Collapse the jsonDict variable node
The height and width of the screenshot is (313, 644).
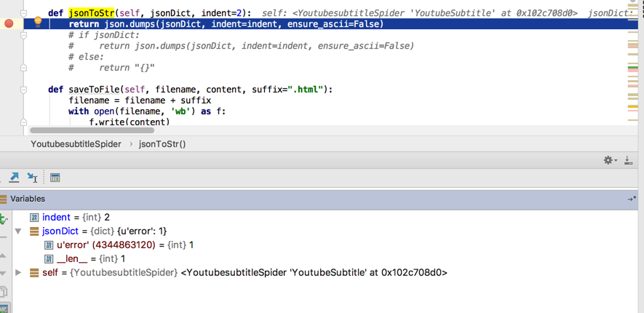(x=18, y=231)
